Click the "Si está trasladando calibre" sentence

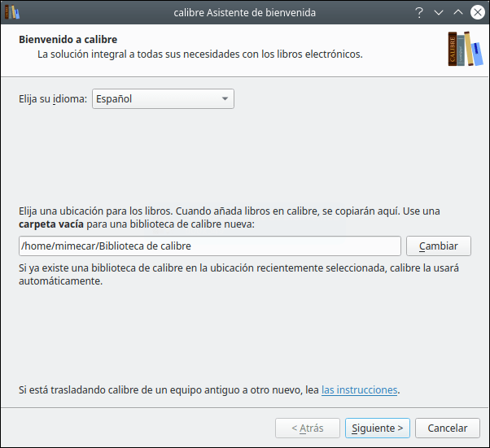point(209,390)
